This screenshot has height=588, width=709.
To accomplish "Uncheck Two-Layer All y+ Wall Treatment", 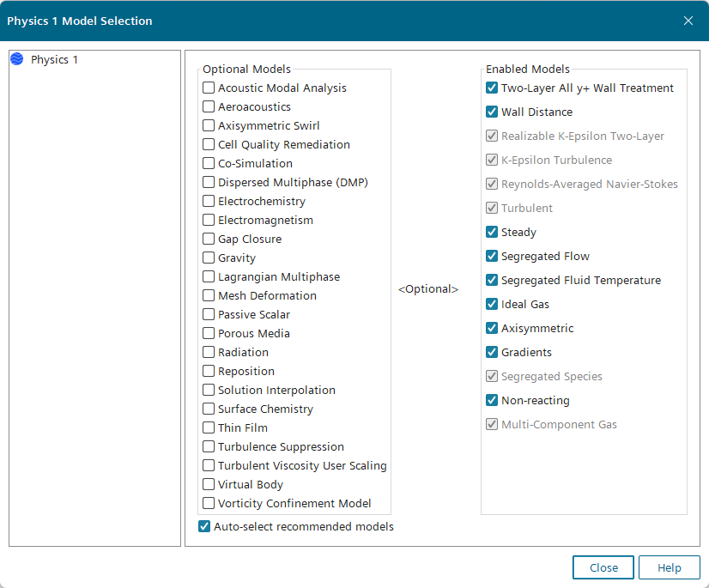I will coord(492,88).
